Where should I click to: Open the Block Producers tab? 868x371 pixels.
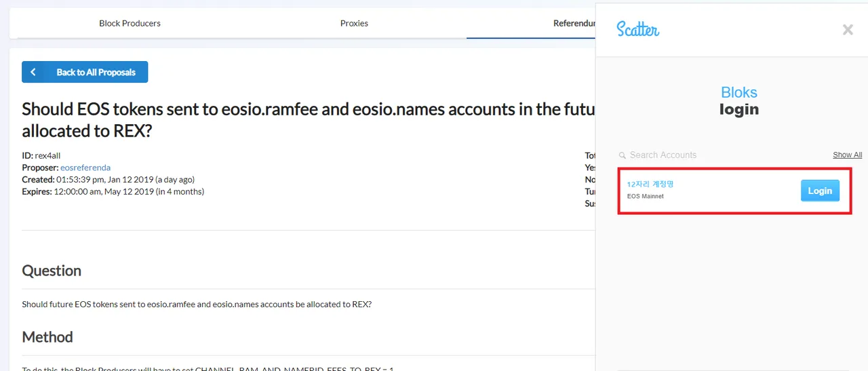click(130, 23)
